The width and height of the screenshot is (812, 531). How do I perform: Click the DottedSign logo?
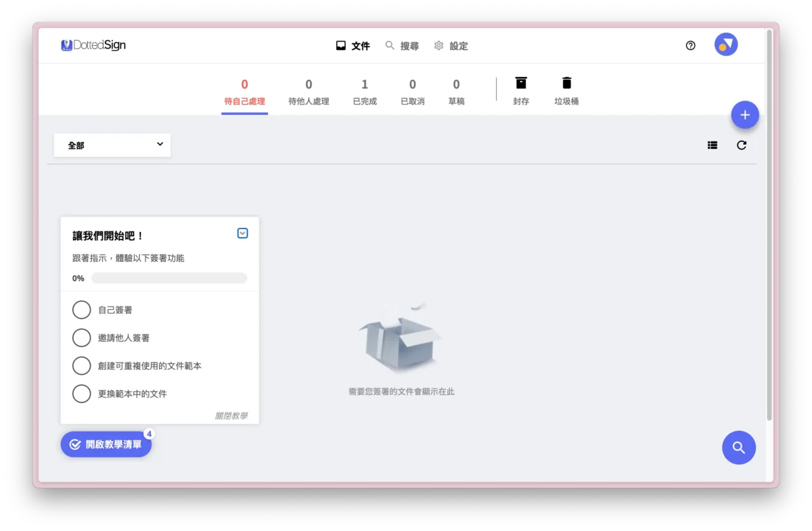[93, 45]
